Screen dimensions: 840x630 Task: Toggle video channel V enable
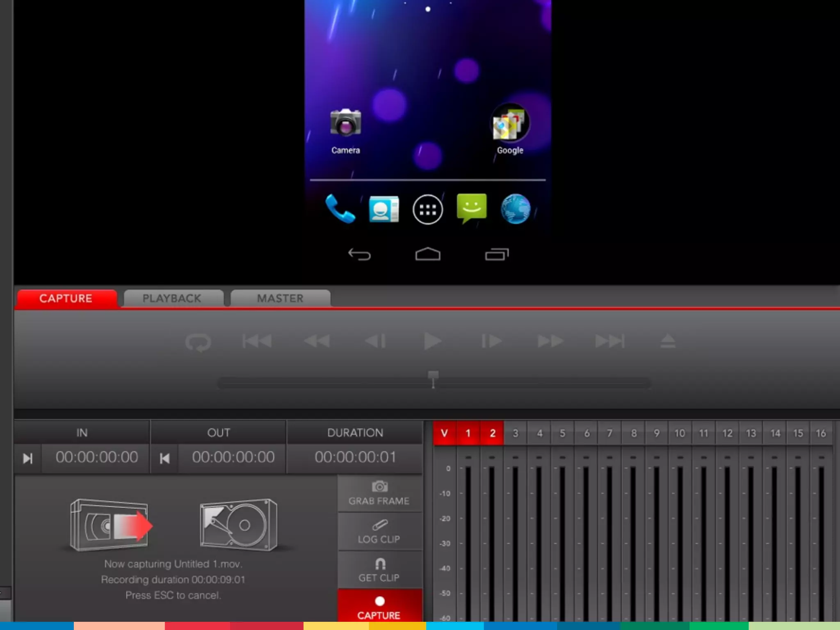(x=444, y=433)
